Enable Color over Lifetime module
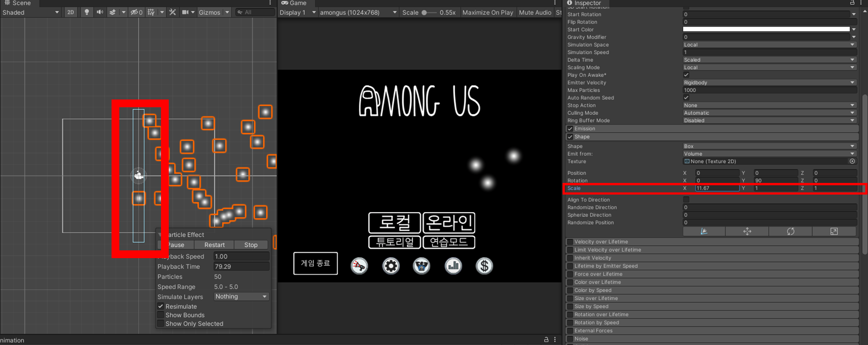868x345 pixels. (570, 282)
